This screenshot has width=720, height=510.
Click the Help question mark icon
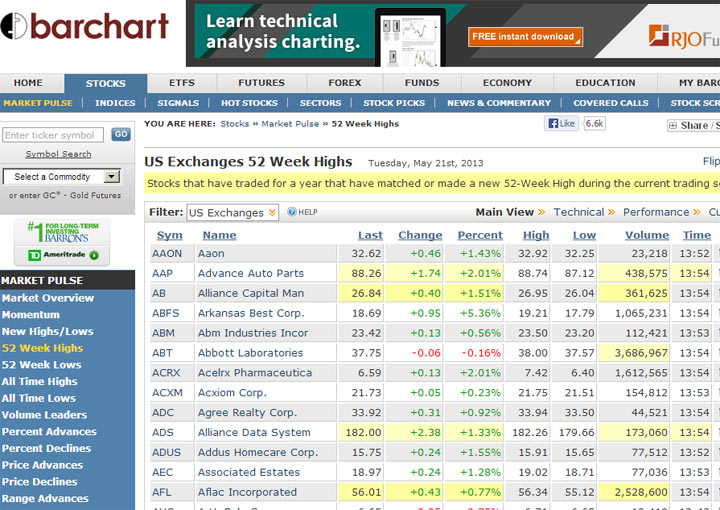coord(292,212)
